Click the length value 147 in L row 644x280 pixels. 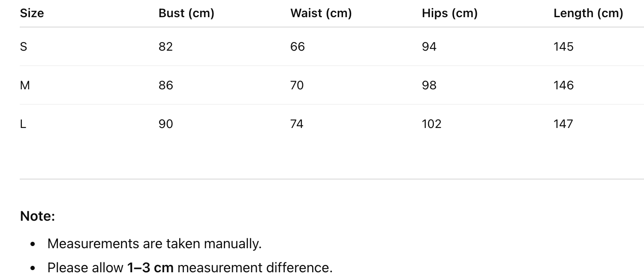[563, 124]
